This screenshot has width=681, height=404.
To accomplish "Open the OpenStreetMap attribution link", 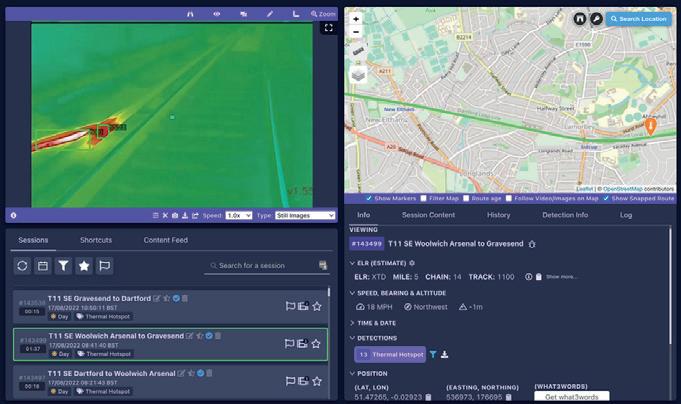I will (x=622, y=189).
